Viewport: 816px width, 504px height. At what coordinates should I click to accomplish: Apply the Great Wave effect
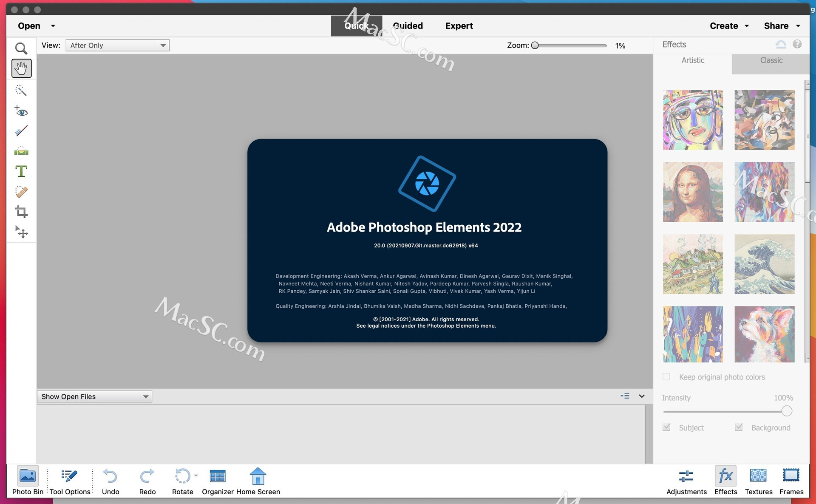[764, 264]
